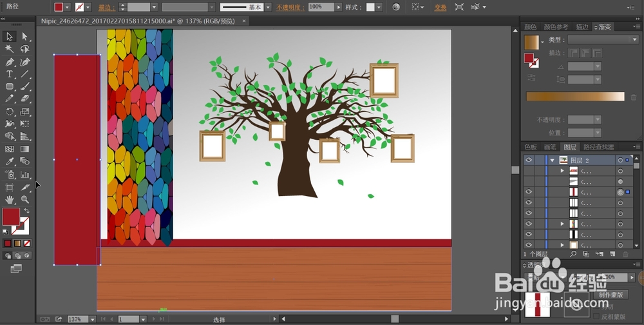Switch to the 路径查找器 panel tab
The width and height of the screenshot is (644, 325).
coord(598,147)
